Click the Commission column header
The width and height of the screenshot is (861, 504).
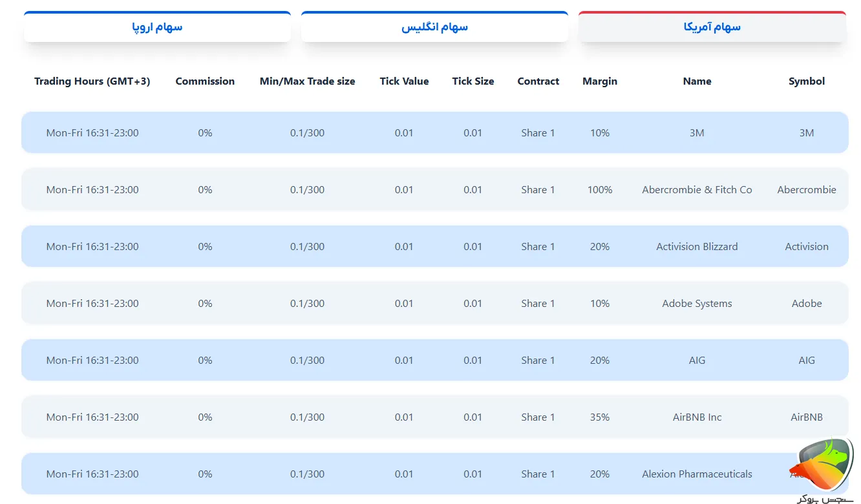click(x=205, y=81)
